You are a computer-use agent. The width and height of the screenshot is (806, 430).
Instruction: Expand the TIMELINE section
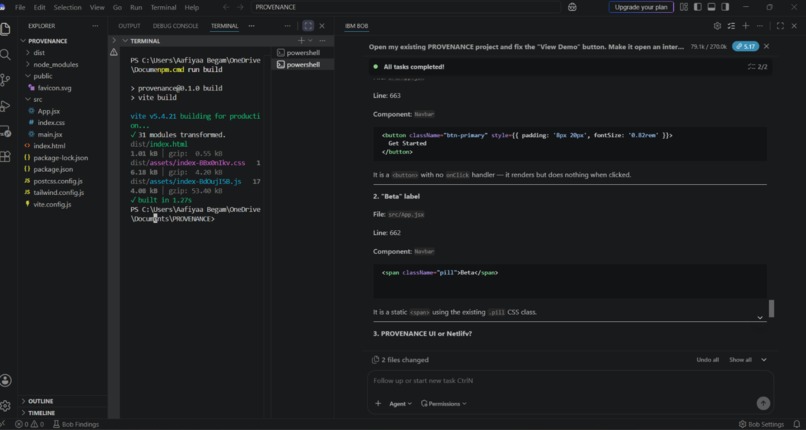point(41,413)
